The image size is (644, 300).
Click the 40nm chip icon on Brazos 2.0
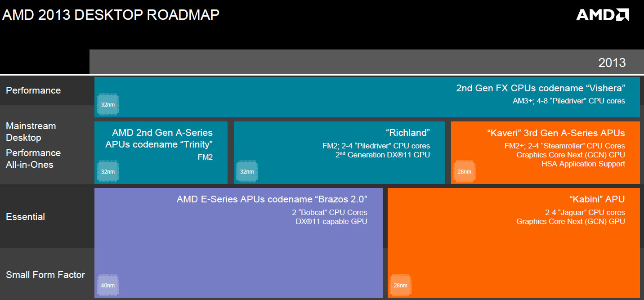107,285
